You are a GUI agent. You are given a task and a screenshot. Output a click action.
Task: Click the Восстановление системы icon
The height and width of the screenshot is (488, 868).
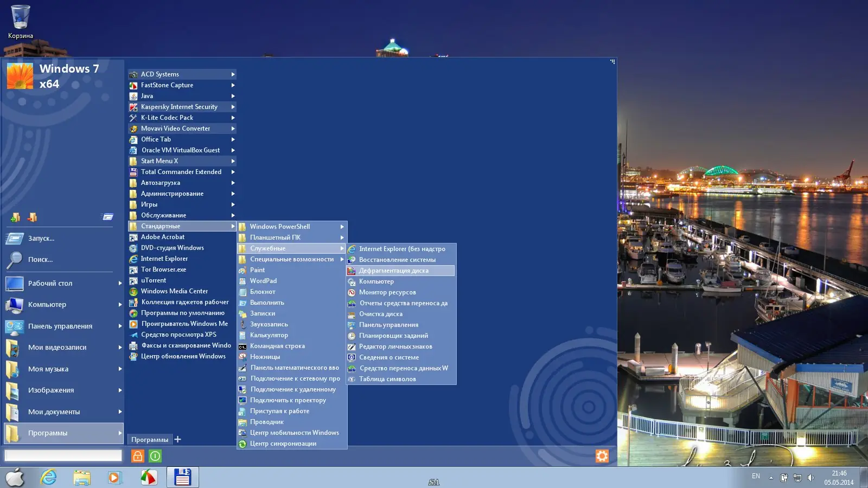coord(352,260)
